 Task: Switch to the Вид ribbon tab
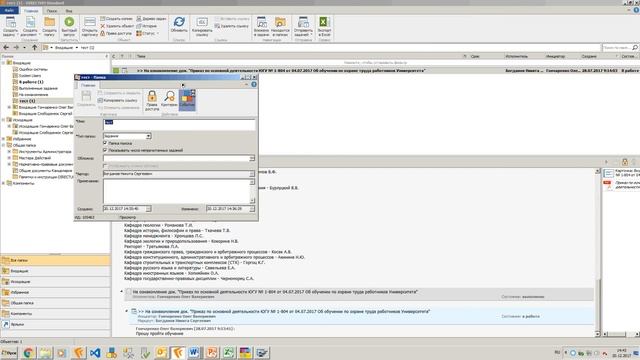coord(69,11)
